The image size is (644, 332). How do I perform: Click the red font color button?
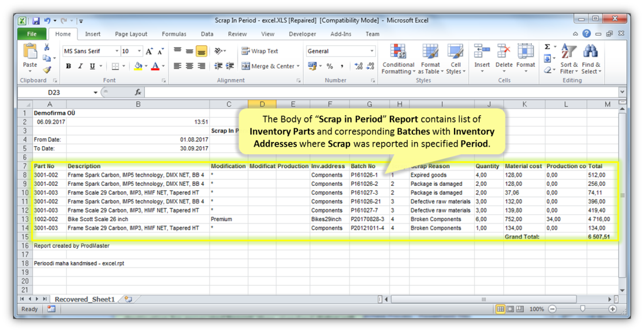[155, 66]
